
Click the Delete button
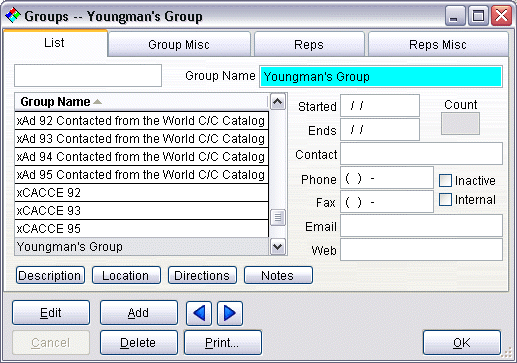click(x=138, y=343)
